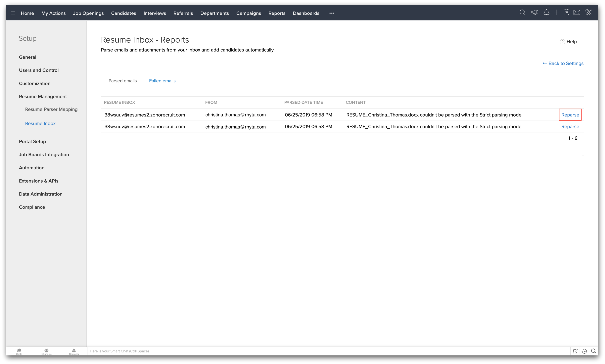605x364 pixels.
Task: Click the alarm clock reminders icon
Action: 575,351
